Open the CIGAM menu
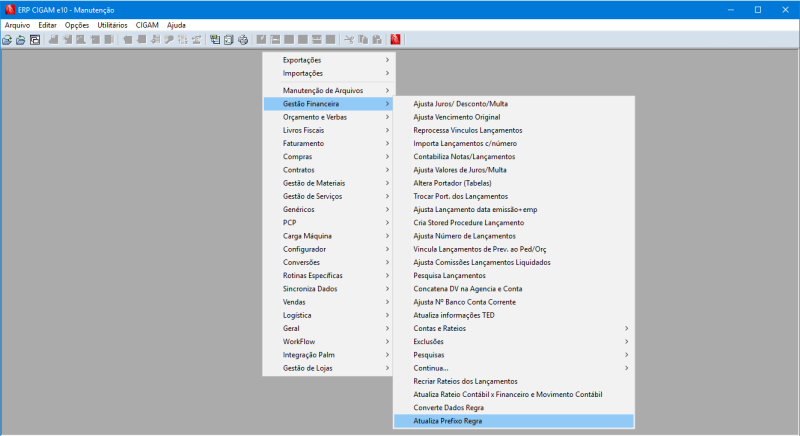The height and width of the screenshot is (436, 800). point(147,25)
